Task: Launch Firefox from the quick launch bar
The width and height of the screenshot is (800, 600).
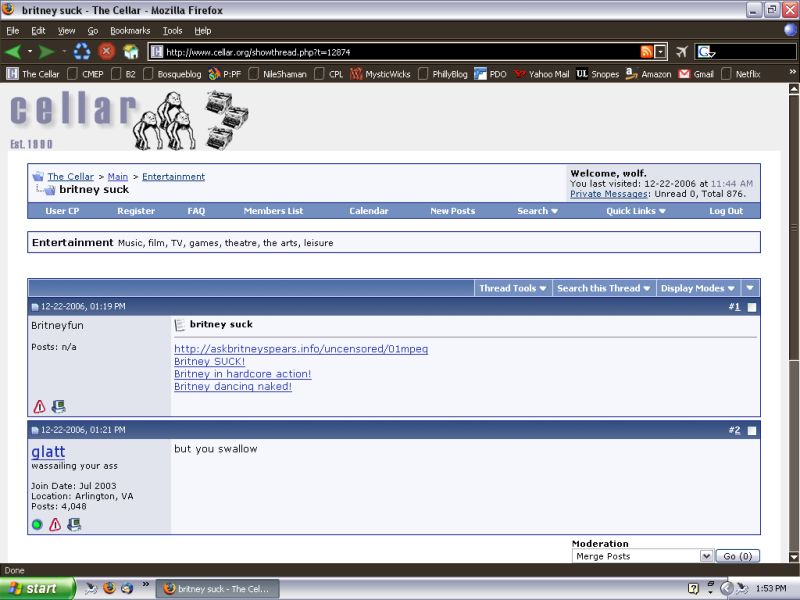Action: [109, 588]
